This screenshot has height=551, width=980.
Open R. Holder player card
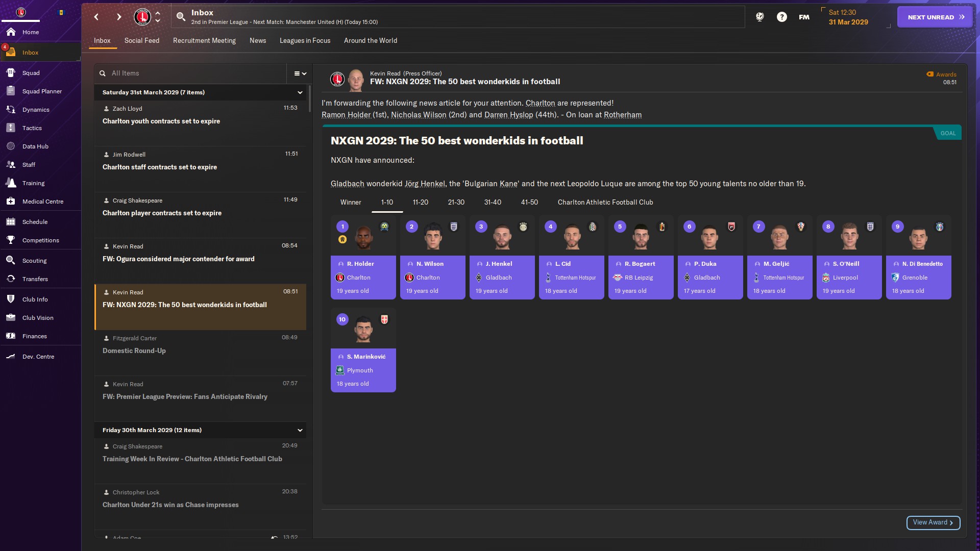[363, 257]
